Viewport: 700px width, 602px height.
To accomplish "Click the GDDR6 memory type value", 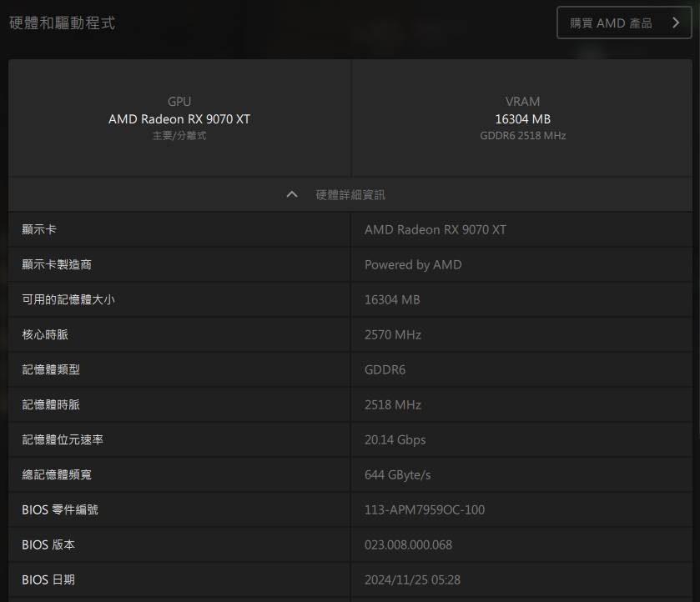I will [385, 370].
